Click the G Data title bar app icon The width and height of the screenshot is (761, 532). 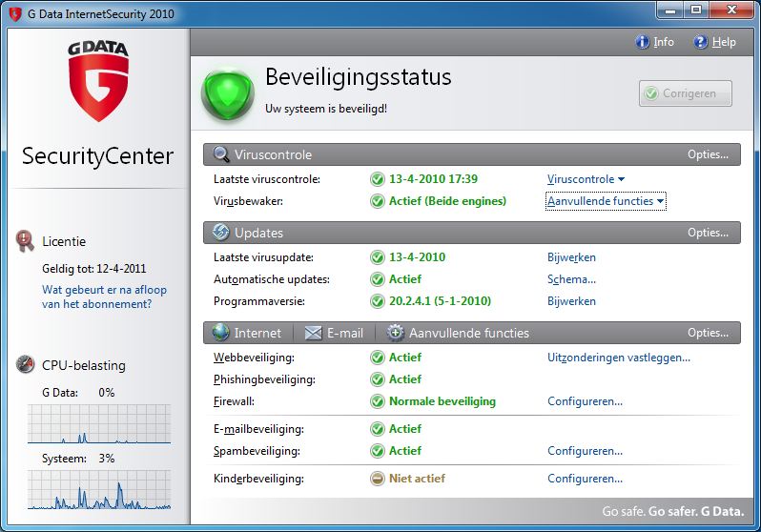click(15, 14)
